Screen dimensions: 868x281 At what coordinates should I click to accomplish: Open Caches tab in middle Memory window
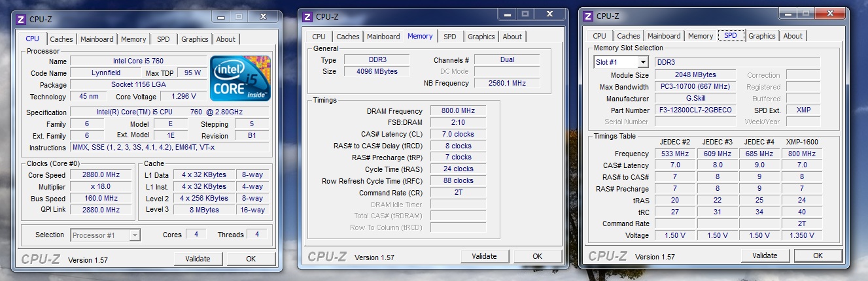click(x=348, y=37)
